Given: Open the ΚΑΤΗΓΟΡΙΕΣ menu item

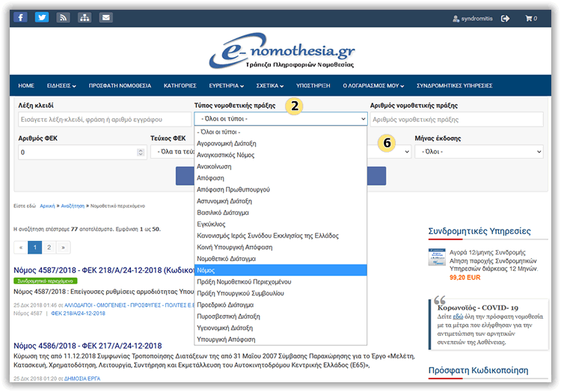Looking at the screenshot, I should point(180,85).
